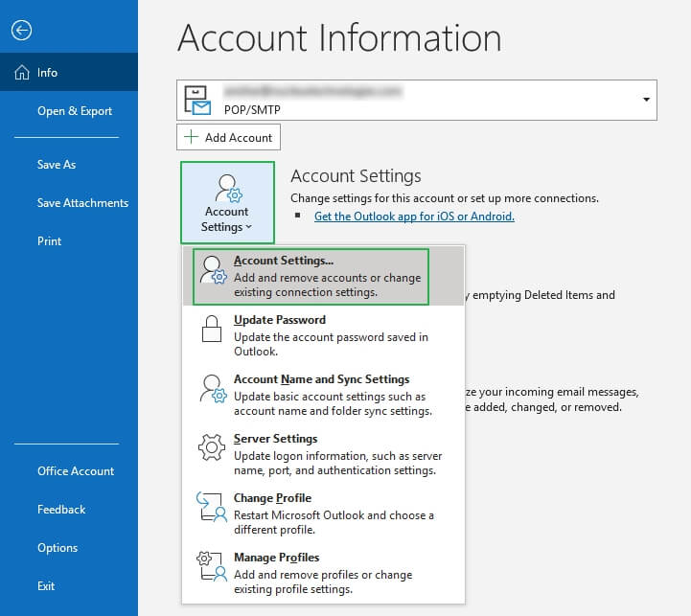
Task: Follow Get the Outlook app link
Action: coord(414,217)
